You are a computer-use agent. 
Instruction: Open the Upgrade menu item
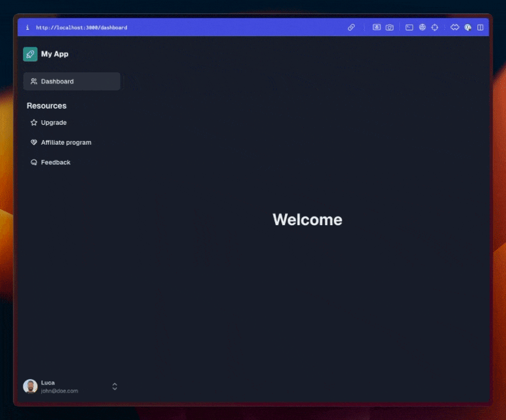(54, 123)
